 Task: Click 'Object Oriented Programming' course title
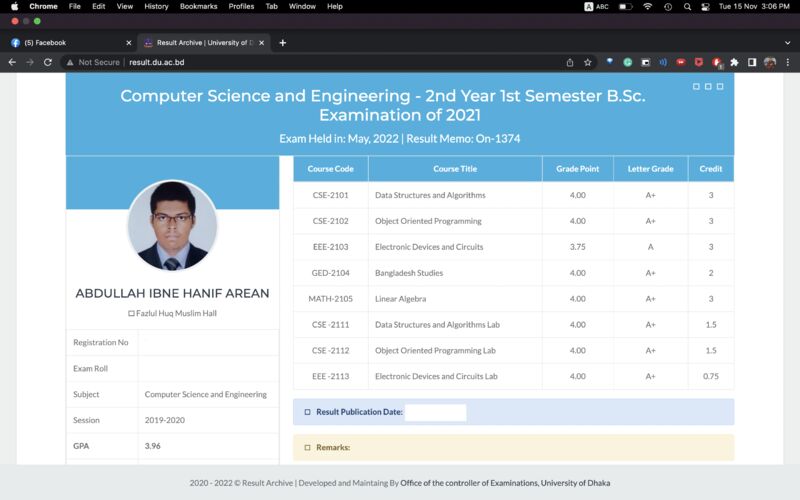pos(428,221)
